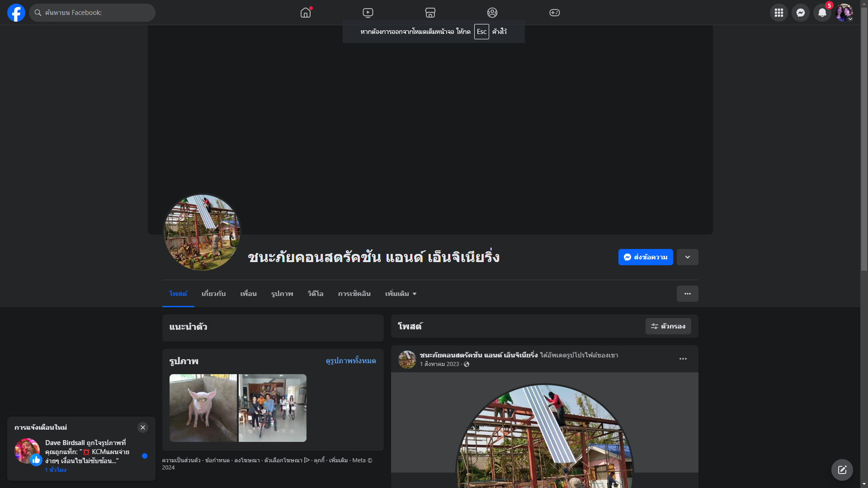Screen dimensions: 868x488
Task: Open the Dave Birdsall notification
Action: (x=81, y=456)
